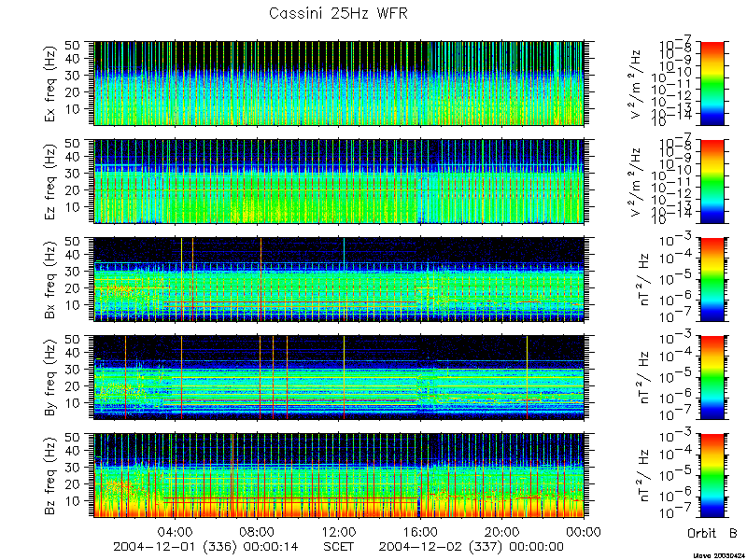
Task: Click the Bx panel color scale bar
Action: (712, 279)
